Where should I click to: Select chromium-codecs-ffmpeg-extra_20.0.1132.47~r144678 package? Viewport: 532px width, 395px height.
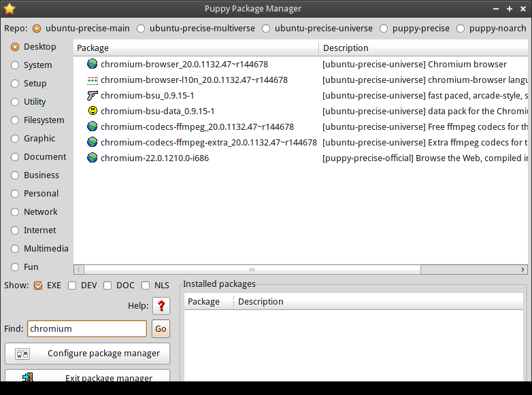pyautogui.click(x=209, y=142)
